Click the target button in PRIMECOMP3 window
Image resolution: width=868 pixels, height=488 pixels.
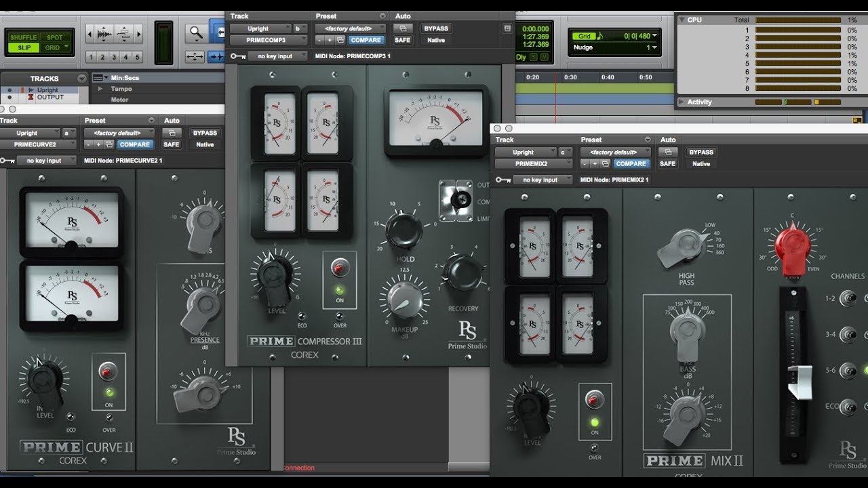(x=507, y=28)
